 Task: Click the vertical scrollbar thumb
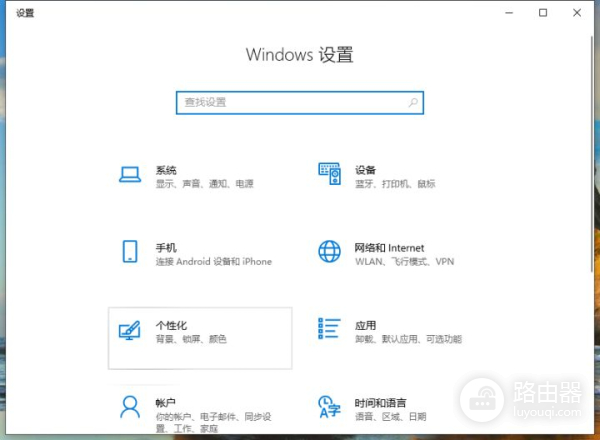point(592,153)
